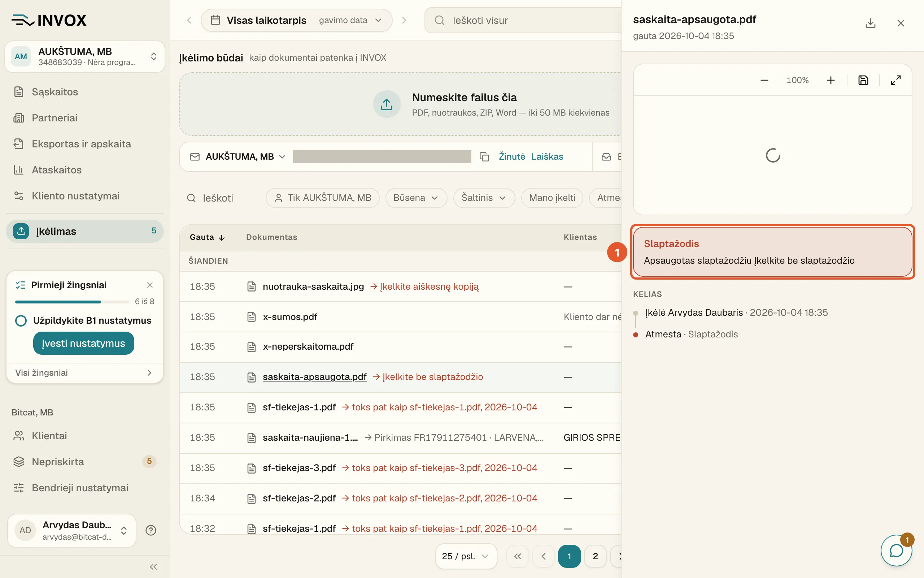Go to previous results page
This screenshot has height=578, width=924.
(x=543, y=556)
